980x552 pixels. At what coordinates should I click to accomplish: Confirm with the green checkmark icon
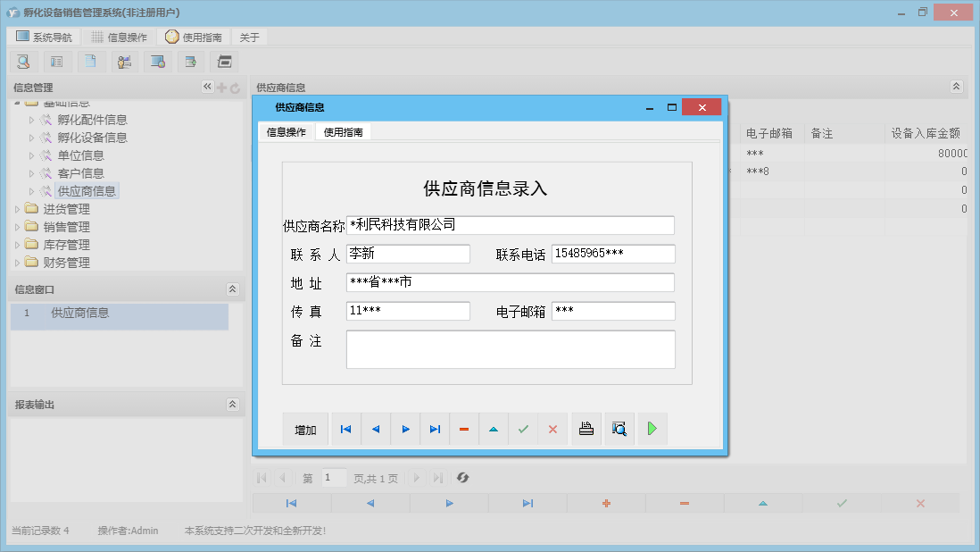523,429
